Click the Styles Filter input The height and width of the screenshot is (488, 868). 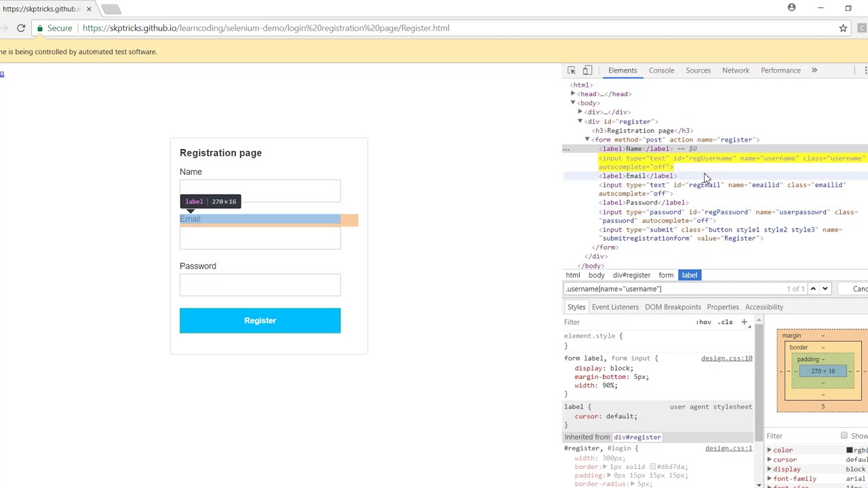(x=627, y=322)
